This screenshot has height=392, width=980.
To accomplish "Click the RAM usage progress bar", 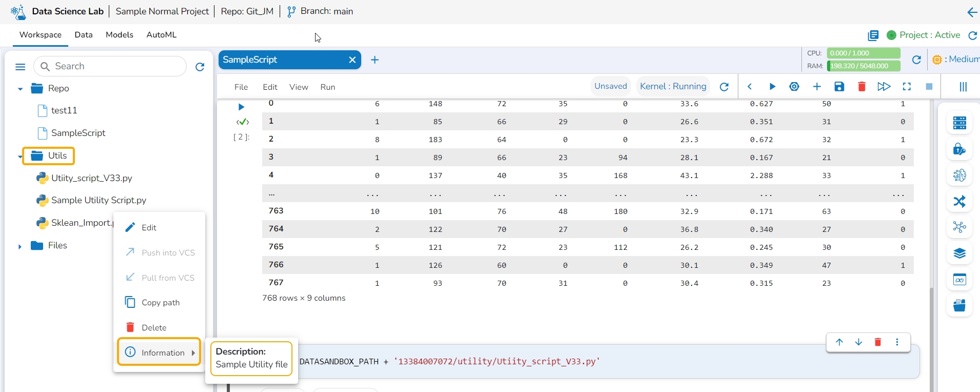I will pos(864,66).
